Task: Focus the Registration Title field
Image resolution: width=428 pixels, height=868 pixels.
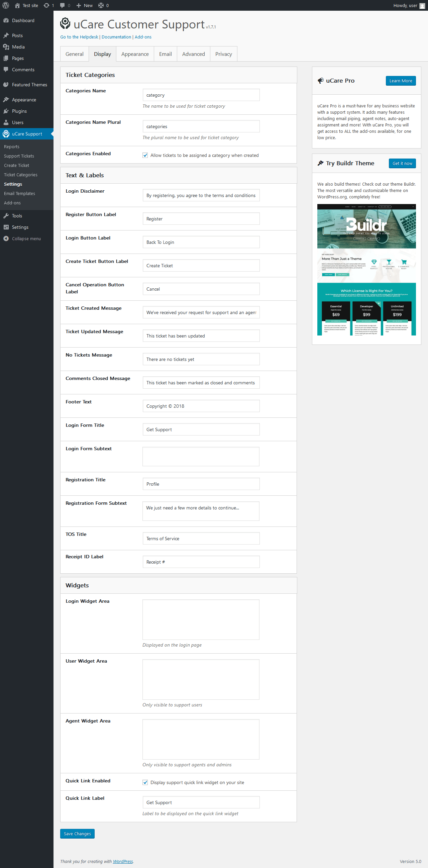Action: coord(201,484)
